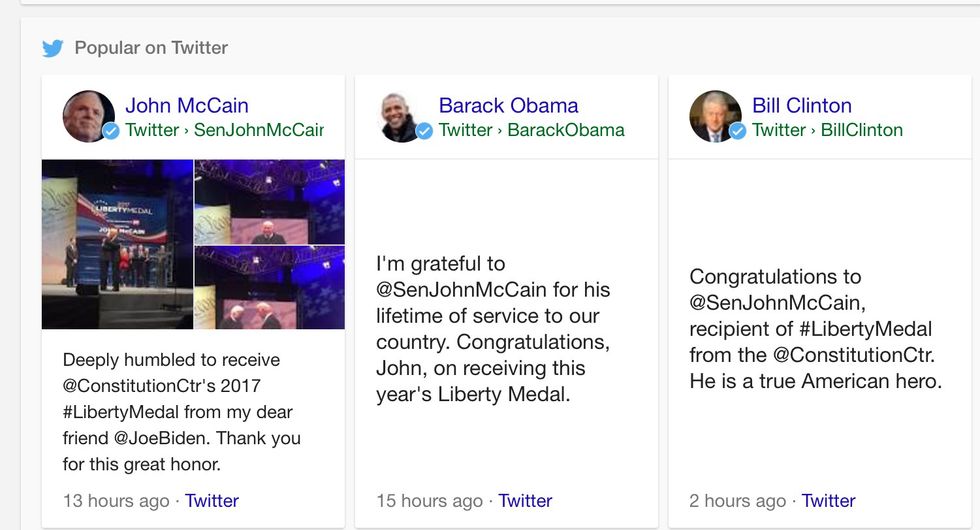Click Barack Obama's profile avatar
Screen dimensions: 980x530
402,115
